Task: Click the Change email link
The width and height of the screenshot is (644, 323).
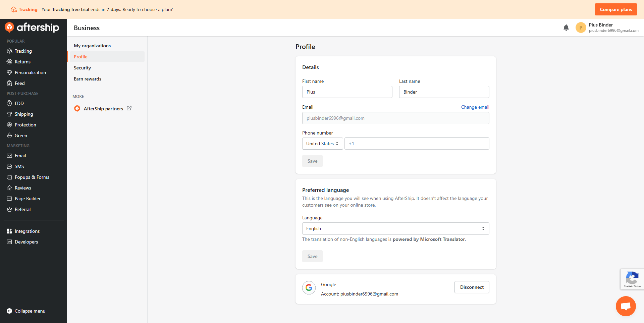Action: pos(475,107)
